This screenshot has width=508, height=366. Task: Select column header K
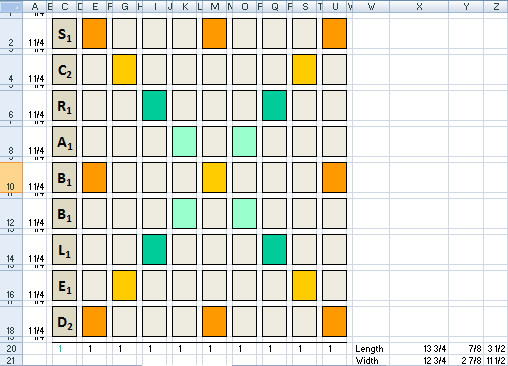[185, 6]
